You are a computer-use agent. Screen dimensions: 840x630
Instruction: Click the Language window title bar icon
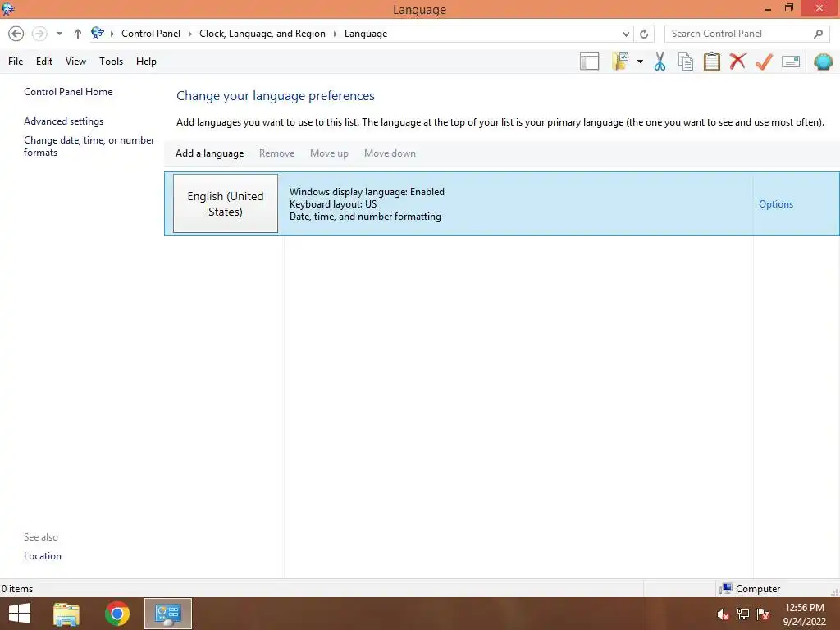tap(8, 9)
